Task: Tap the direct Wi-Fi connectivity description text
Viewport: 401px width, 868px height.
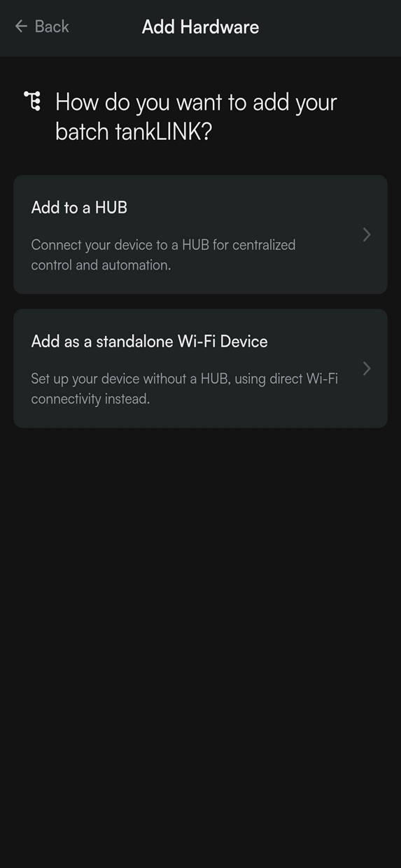Action: (x=184, y=388)
